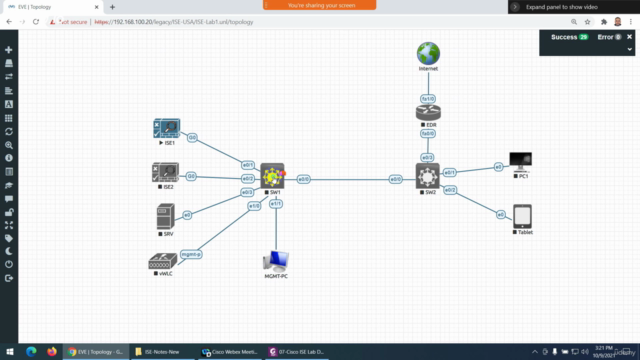This screenshot has height=360, width=640.
Task: Open browser extensions puzzle icon
Action: point(604,22)
